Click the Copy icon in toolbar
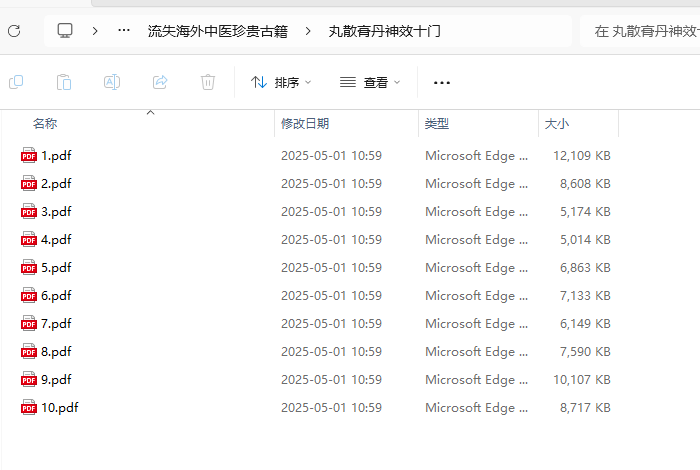The image size is (700, 470). tap(16, 82)
